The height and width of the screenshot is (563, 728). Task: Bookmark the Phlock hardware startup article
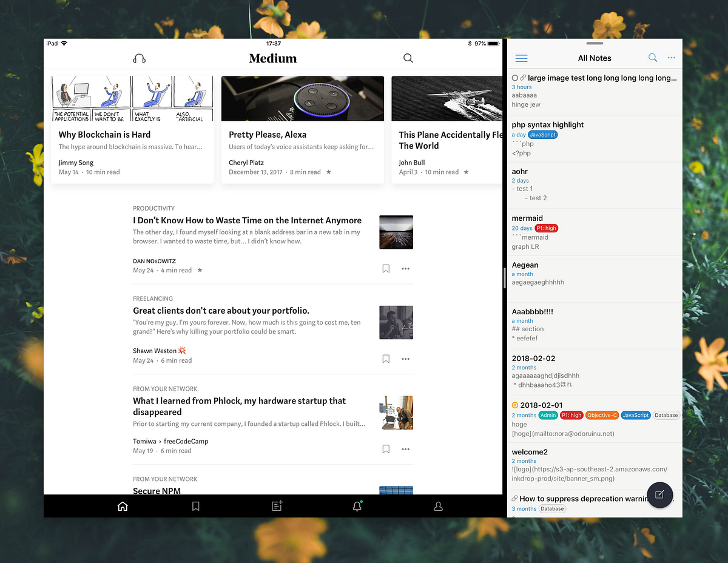pos(386,450)
